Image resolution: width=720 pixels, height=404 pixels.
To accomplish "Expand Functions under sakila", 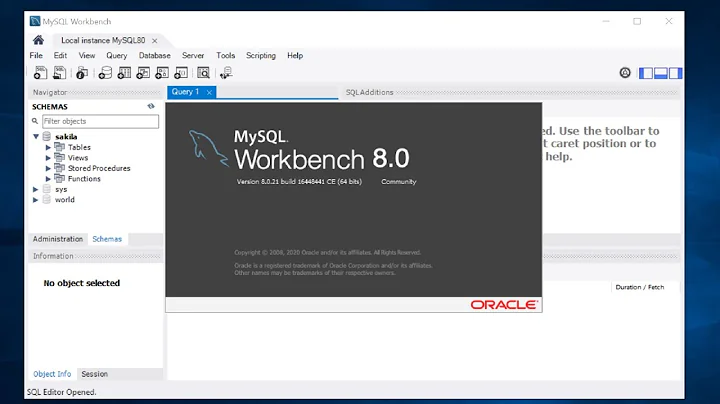I will point(48,179).
